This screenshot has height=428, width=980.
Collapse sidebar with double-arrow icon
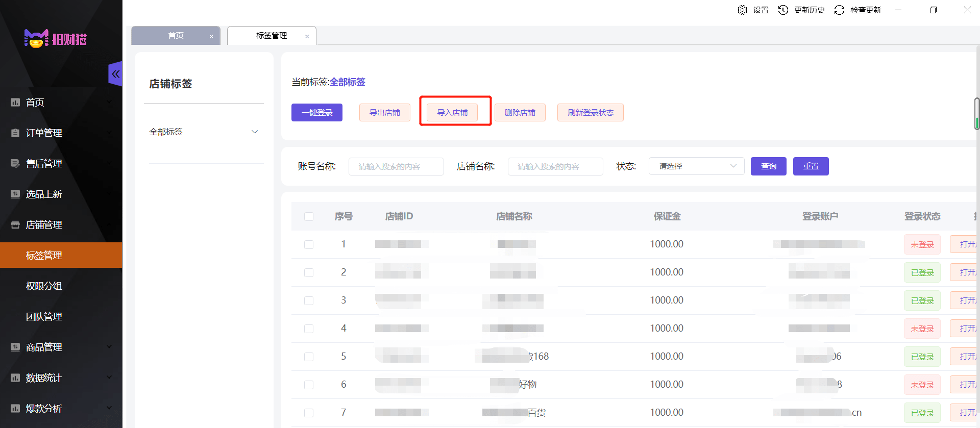[116, 74]
